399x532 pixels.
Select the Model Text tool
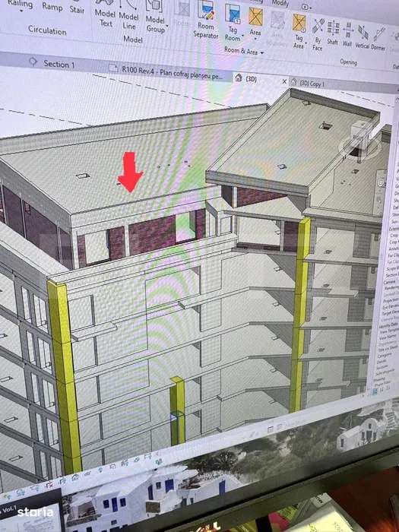[x=105, y=13]
